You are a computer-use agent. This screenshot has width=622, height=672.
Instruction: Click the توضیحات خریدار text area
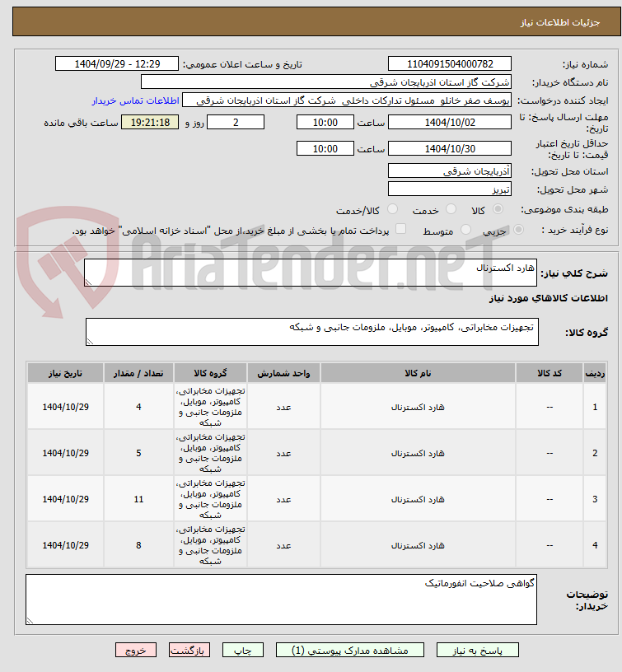click(281, 600)
